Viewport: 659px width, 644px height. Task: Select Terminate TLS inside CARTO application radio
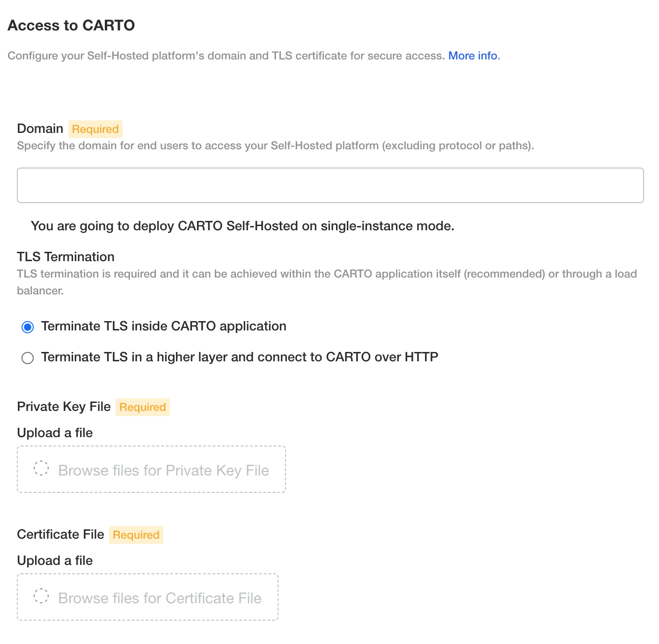point(28,327)
